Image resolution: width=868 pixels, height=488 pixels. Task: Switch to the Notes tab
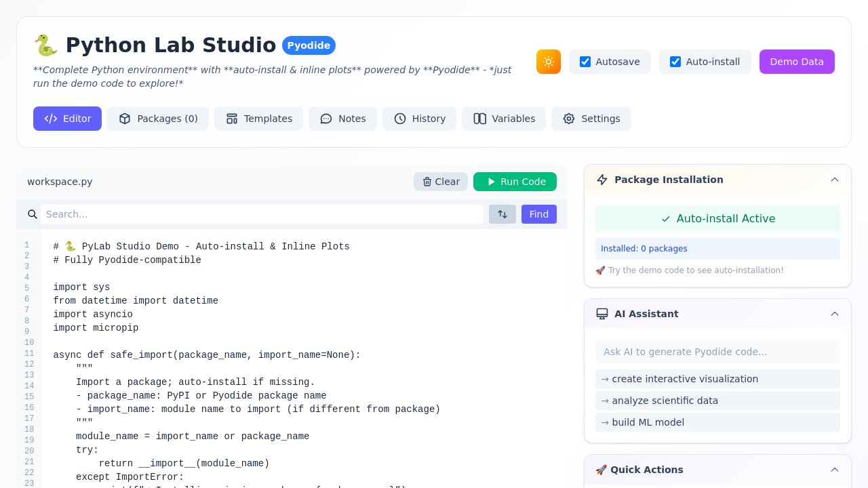click(342, 119)
